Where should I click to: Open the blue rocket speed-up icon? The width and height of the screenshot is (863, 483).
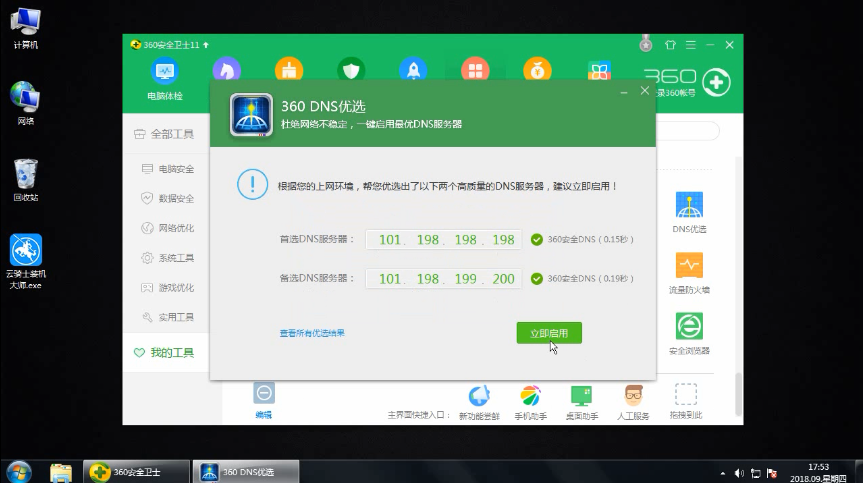pos(413,70)
